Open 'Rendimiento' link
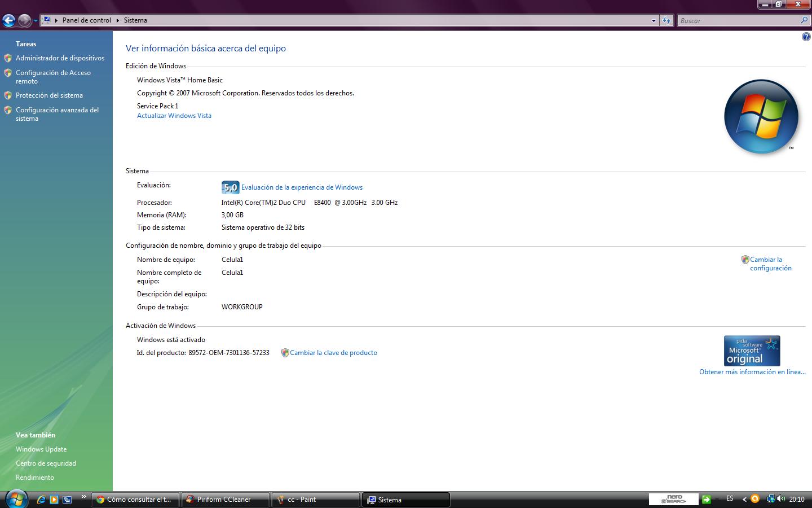812x508 pixels. pyautogui.click(x=35, y=478)
